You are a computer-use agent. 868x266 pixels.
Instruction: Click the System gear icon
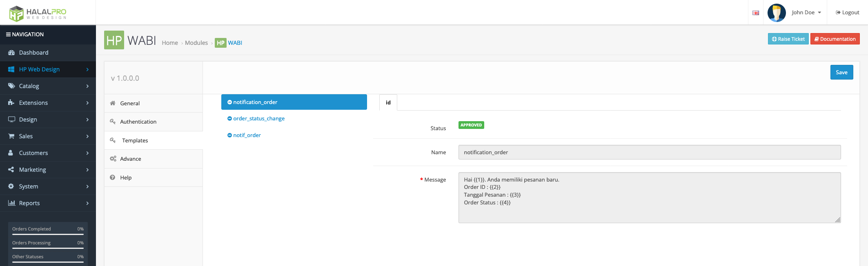(11, 186)
